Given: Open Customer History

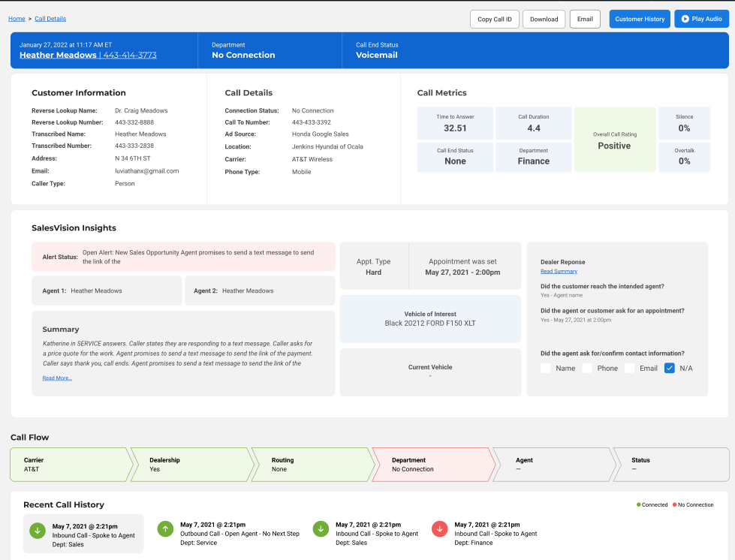Looking at the screenshot, I should pos(640,19).
